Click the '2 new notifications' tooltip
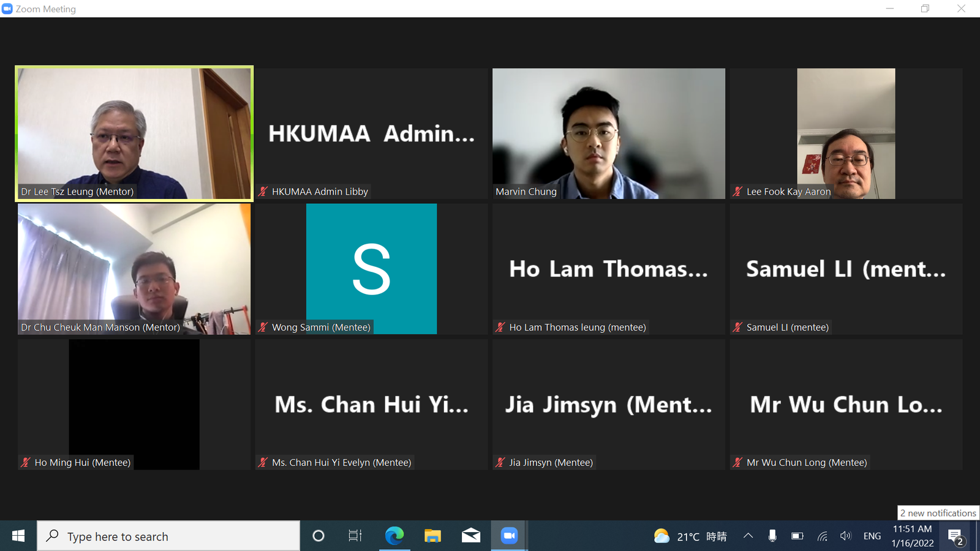Viewport: 980px width, 551px height. [x=938, y=513]
